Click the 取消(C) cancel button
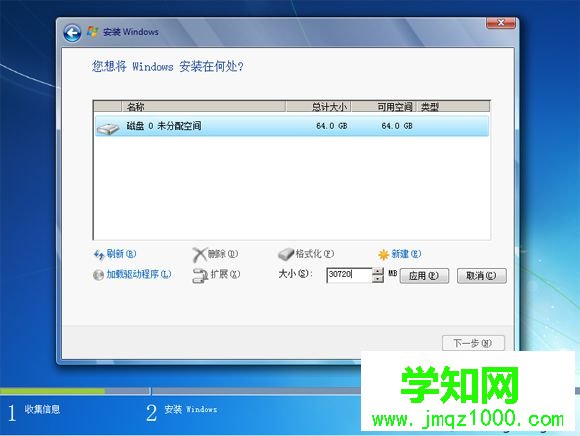Viewport: 580px width, 436px height. click(481, 276)
